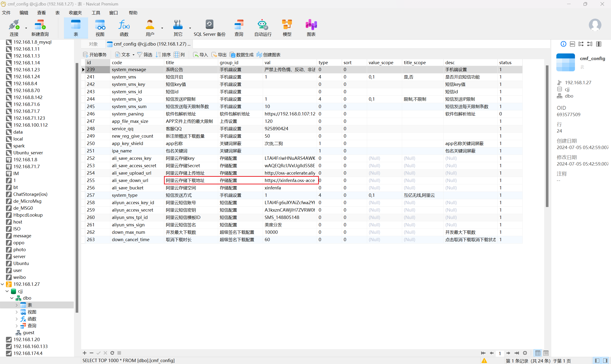Switch to the 对象 tab
Image resolution: width=611 pixels, height=364 pixels.
point(93,44)
